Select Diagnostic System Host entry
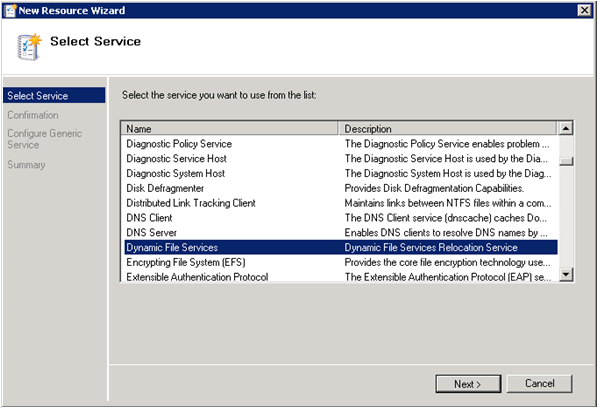597x408 pixels. (341, 174)
